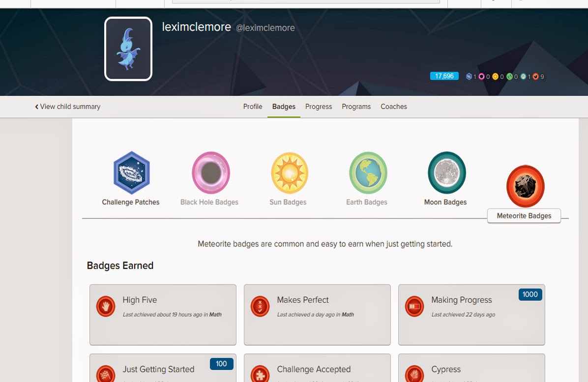Screen dimensions: 588x382
Task: Open the Coaches tab
Action: click(x=394, y=107)
